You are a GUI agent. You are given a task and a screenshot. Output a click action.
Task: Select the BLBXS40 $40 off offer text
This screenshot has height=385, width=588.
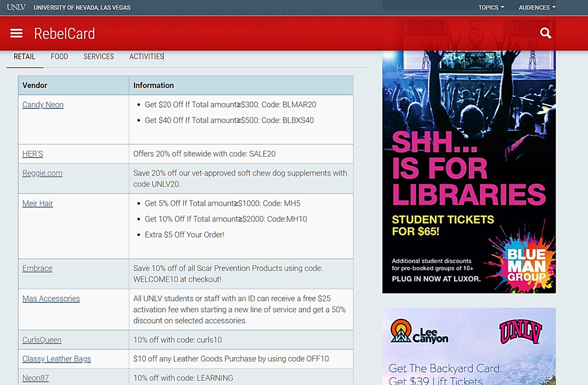click(x=229, y=121)
